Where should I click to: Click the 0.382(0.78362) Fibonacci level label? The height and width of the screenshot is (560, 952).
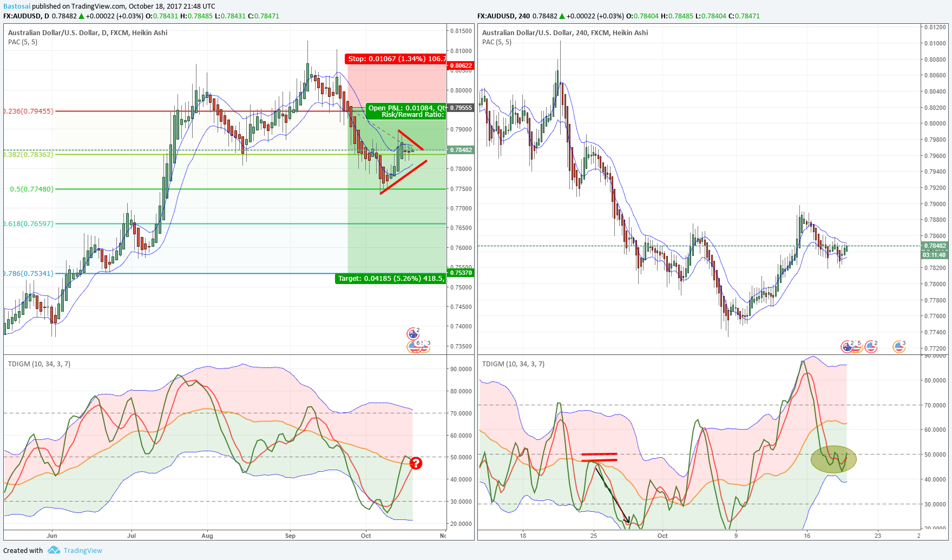click(28, 154)
